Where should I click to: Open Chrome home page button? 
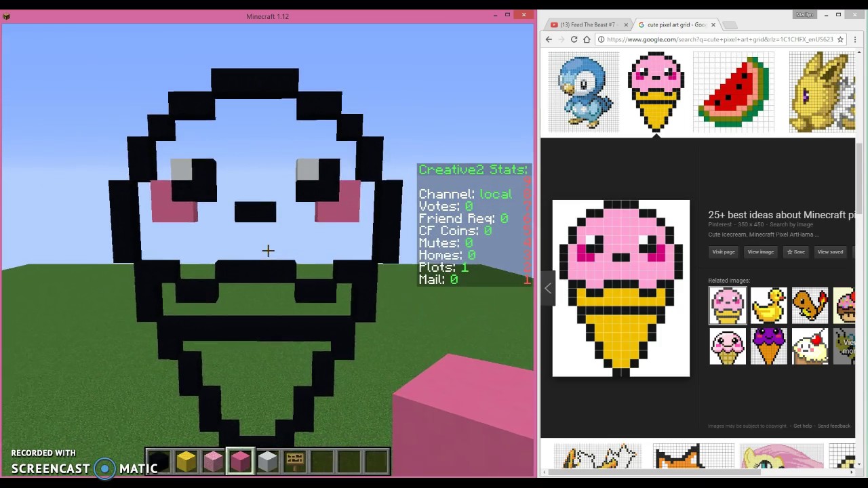(587, 39)
